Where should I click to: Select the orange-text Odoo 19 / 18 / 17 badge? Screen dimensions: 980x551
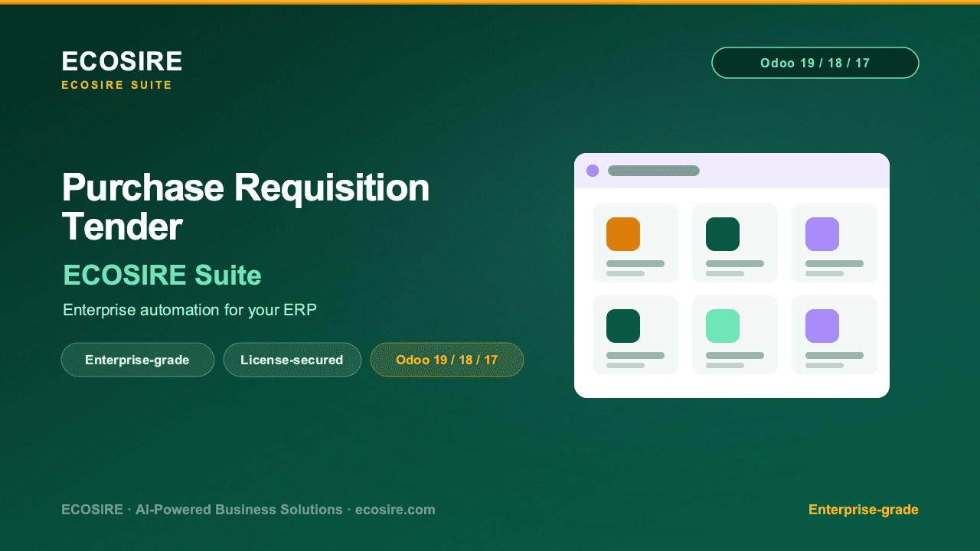pos(447,360)
